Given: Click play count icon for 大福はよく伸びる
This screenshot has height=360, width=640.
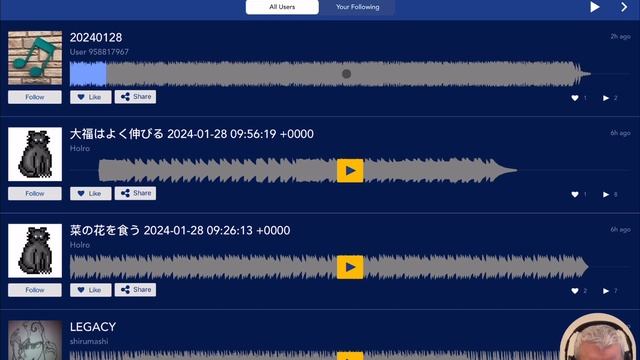Looking at the screenshot, I should [x=606, y=195].
